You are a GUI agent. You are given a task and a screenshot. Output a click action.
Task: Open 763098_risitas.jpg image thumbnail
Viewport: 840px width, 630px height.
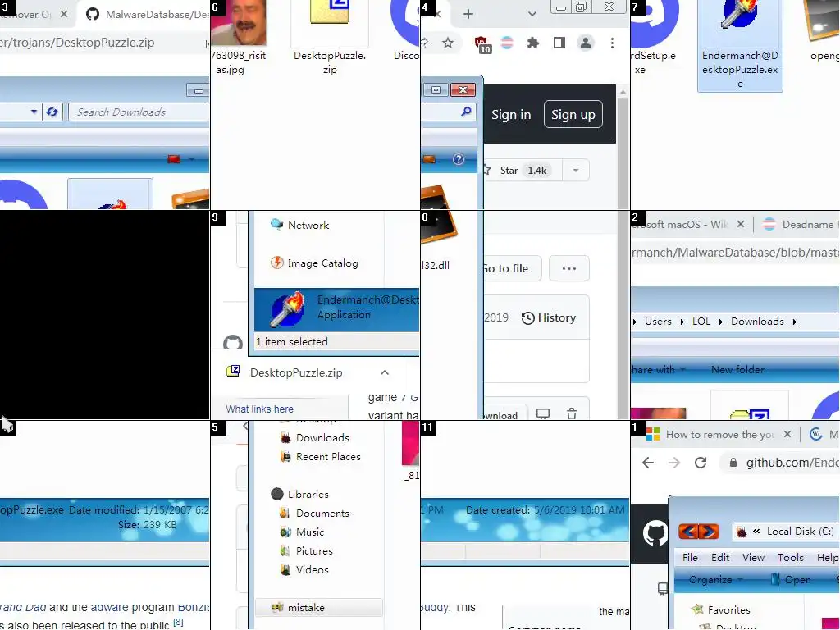239,22
